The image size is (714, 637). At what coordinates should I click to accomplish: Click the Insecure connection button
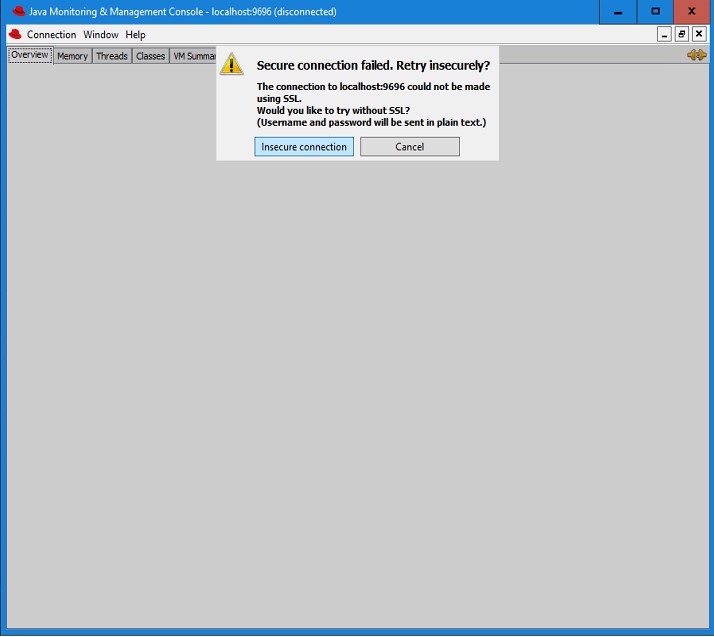(304, 147)
